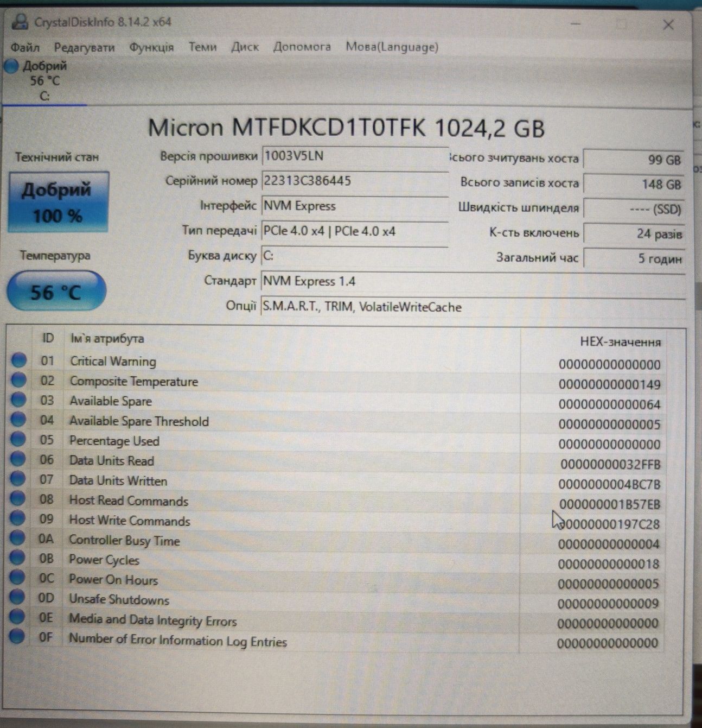
Task: Click hex value 000000001B57EB
Action: click(x=610, y=504)
